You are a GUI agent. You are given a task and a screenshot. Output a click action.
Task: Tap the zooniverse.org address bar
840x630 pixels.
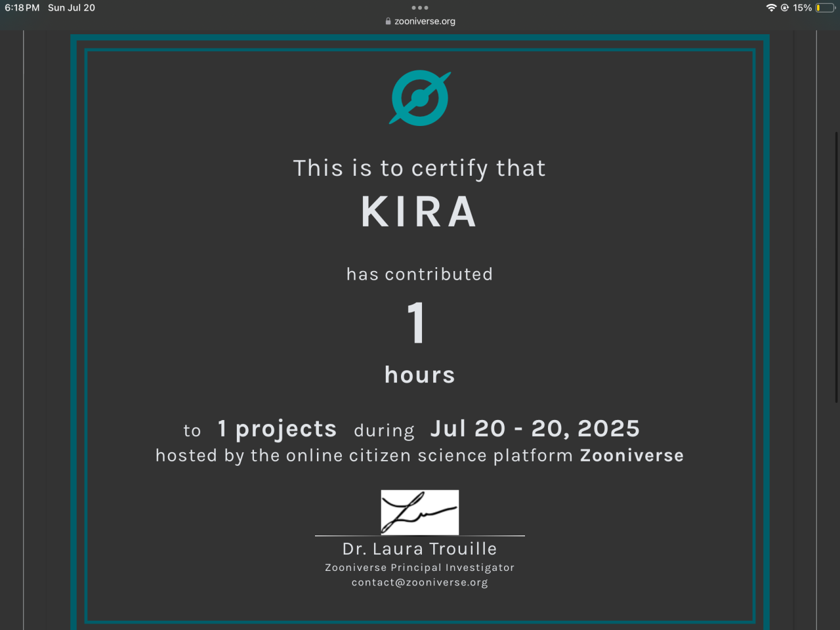[x=420, y=21]
